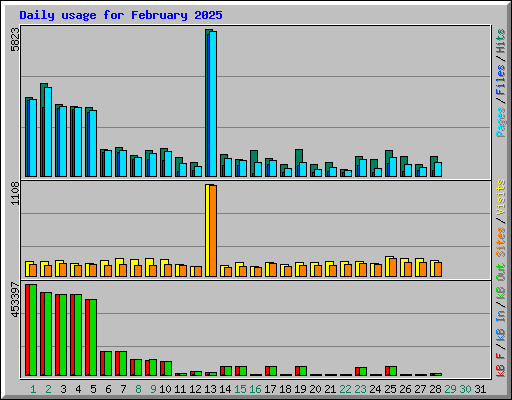The image size is (512, 400).
Task: Click day label 30 on the x-axis
Action: 465,389
